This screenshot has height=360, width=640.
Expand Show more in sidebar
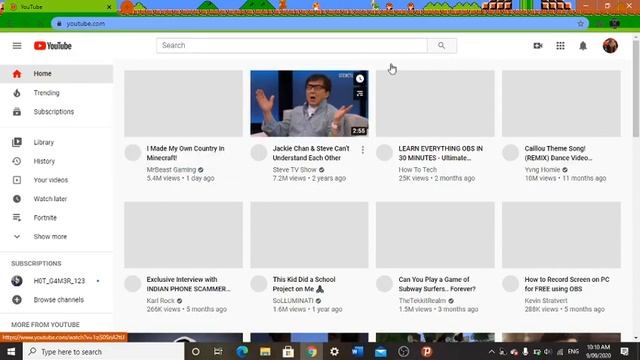56,237
